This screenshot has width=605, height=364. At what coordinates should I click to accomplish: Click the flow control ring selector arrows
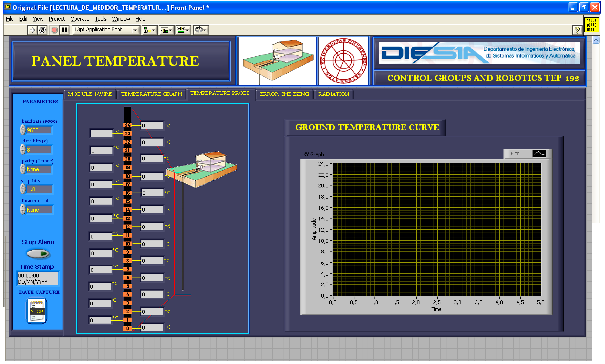click(x=23, y=209)
